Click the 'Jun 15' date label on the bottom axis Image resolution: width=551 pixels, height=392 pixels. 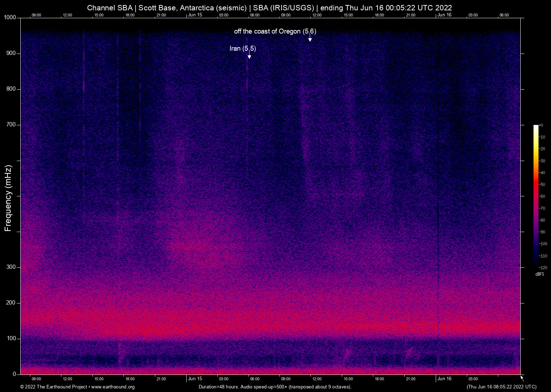pyautogui.click(x=195, y=379)
